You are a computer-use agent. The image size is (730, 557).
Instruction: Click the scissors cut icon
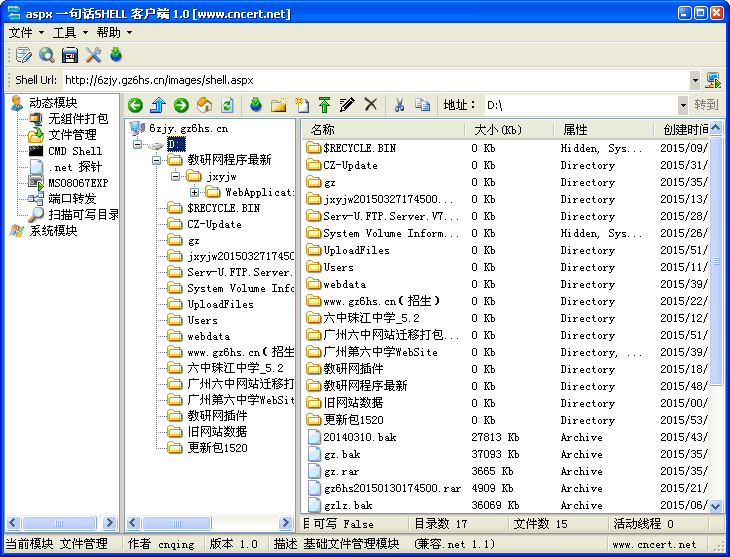(x=399, y=104)
